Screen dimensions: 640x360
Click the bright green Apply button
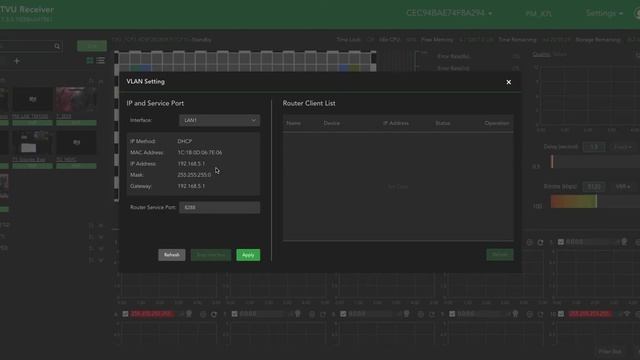(x=248, y=255)
